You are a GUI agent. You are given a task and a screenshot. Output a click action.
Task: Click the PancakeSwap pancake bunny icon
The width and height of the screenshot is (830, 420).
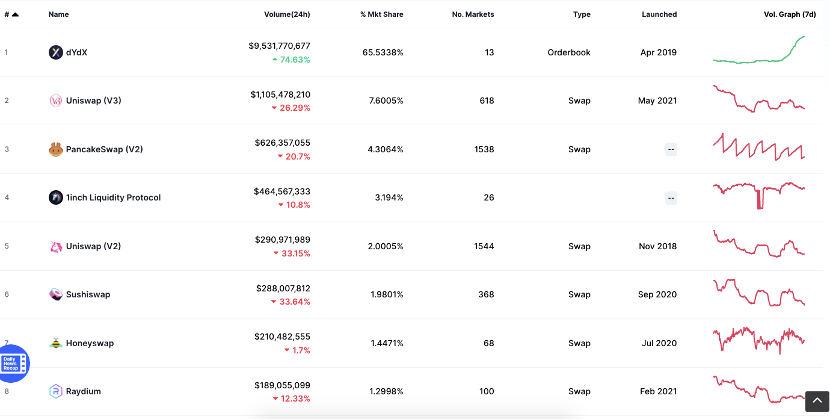(56, 149)
